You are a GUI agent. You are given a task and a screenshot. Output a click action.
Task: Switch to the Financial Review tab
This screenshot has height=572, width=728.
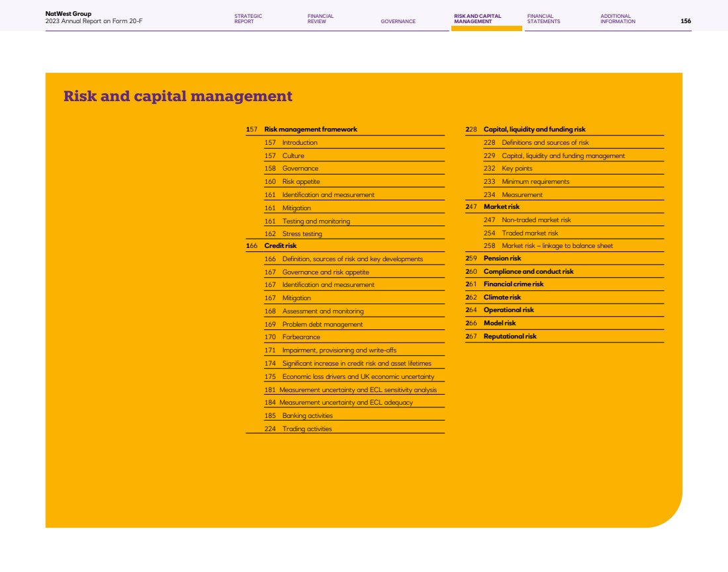click(320, 19)
